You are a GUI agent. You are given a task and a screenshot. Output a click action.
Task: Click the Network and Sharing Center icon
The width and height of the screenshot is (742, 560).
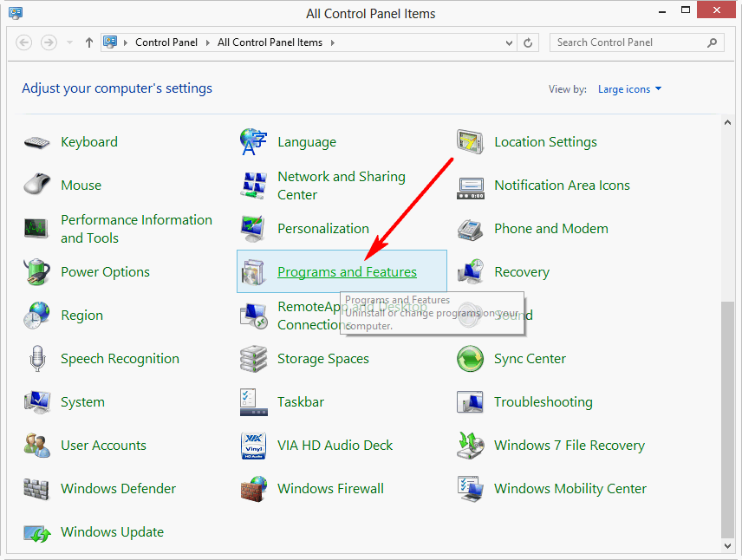pyautogui.click(x=254, y=186)
